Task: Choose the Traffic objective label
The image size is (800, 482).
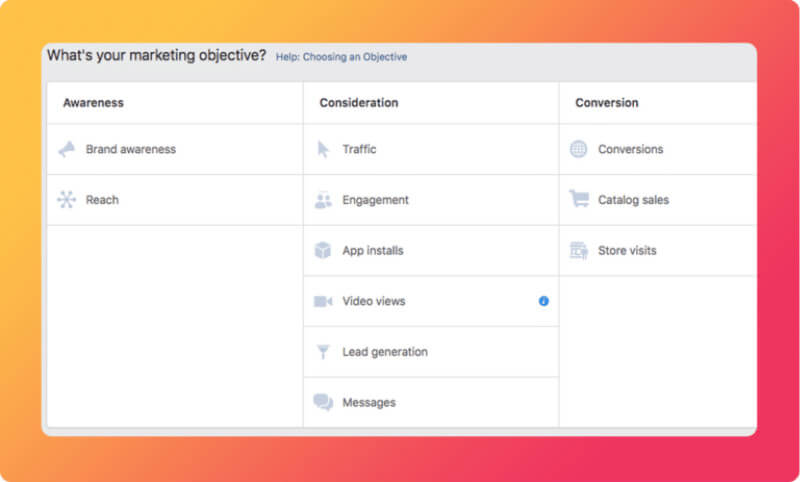Action: pyautogui.click(x=359, y=149)
